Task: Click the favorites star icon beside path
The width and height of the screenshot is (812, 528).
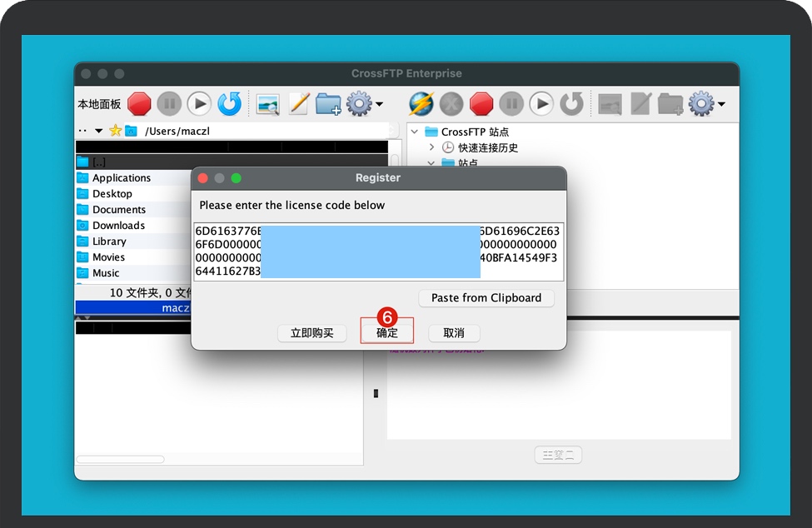Action: pos(115,131)
